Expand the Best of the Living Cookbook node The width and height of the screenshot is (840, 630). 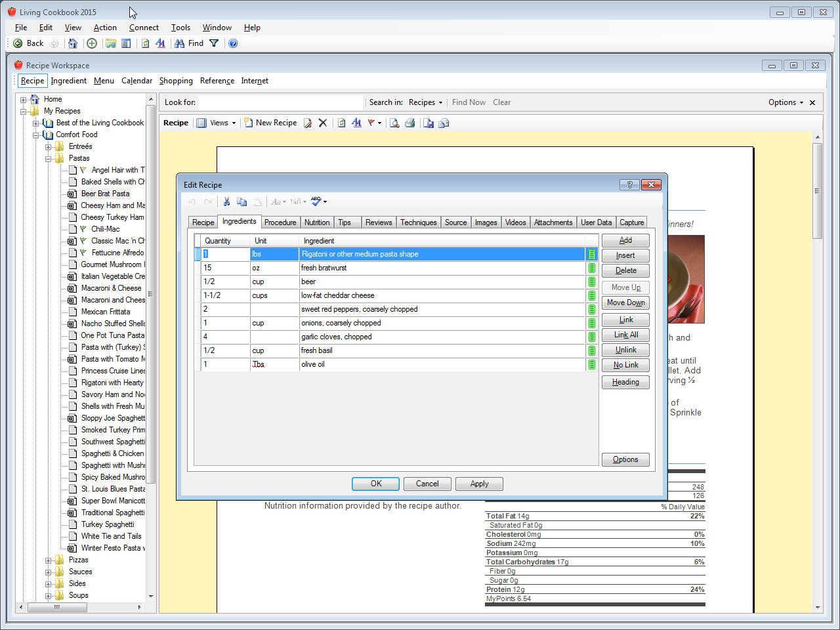[36, 123]
